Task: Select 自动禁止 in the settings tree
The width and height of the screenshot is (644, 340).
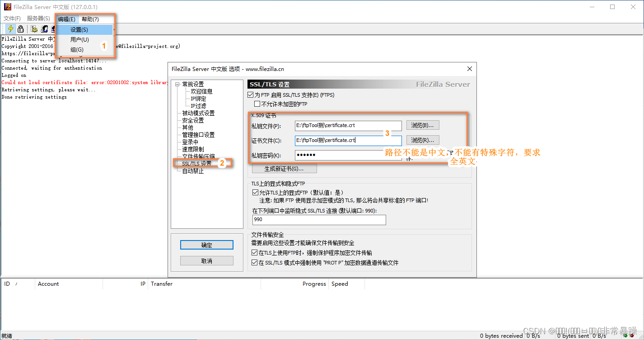Action: click(x=193, y=171)
